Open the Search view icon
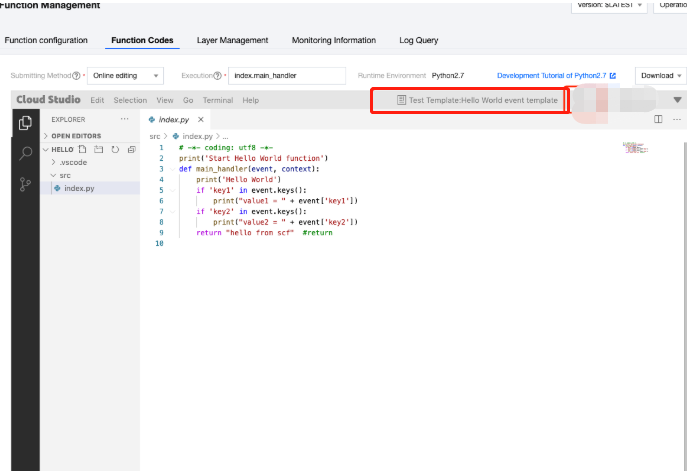The width and height of the screenshot is (687, 471). [25, 153]
